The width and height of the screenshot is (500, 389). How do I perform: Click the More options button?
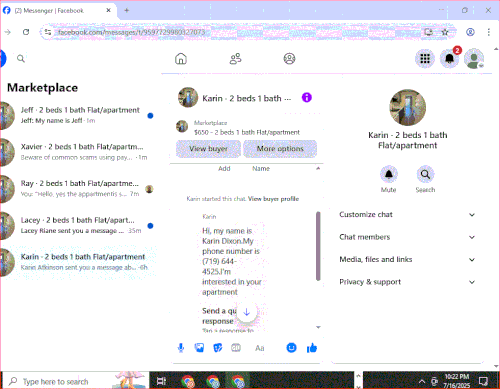coord(280,149)
